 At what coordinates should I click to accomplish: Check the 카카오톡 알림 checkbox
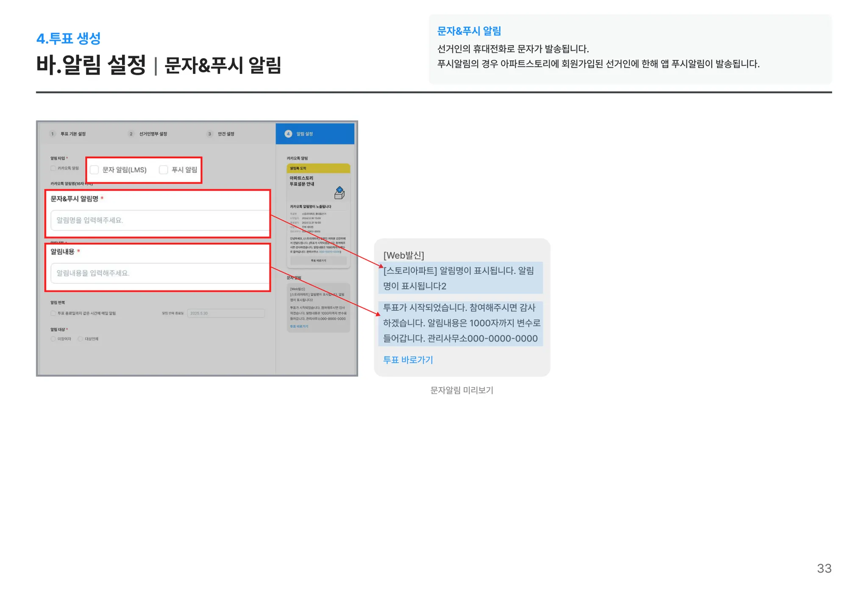53,169
